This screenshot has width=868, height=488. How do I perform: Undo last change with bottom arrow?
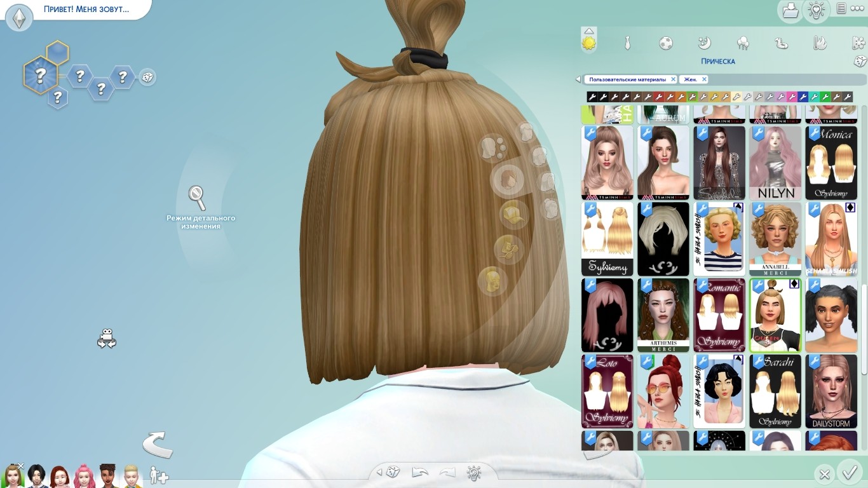coord(420,473)
